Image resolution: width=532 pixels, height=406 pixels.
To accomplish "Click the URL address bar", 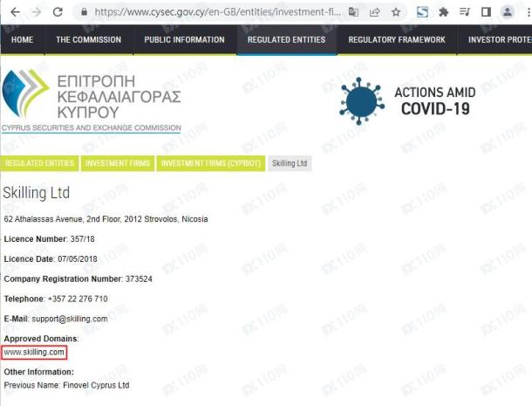I will 217,12.
